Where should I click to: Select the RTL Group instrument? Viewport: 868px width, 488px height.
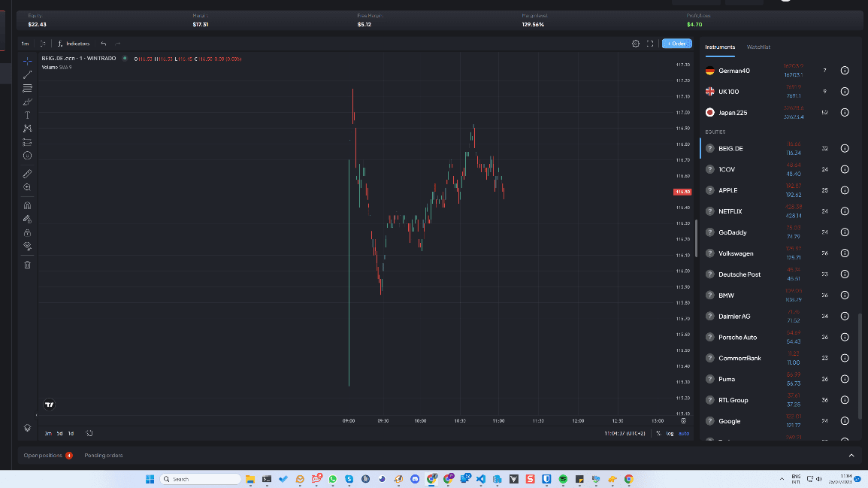(777, 400)
